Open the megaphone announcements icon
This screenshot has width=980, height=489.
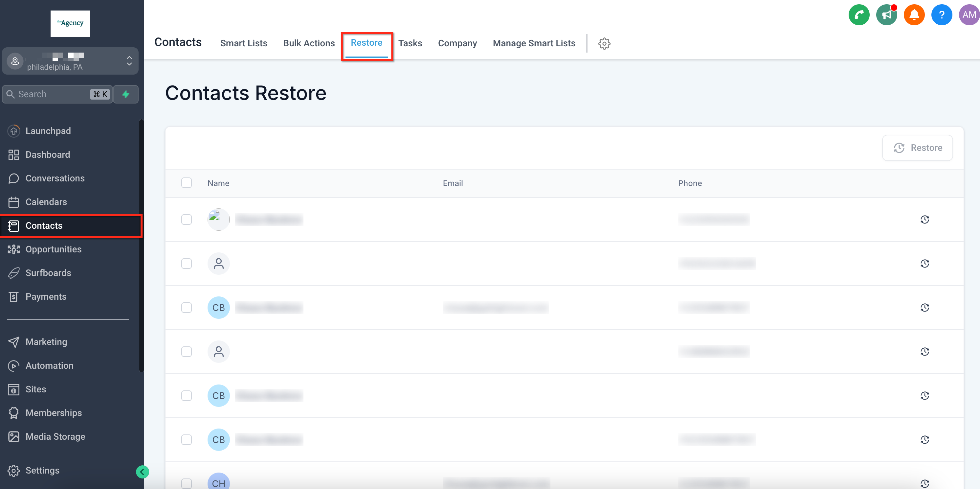[886, 15]
